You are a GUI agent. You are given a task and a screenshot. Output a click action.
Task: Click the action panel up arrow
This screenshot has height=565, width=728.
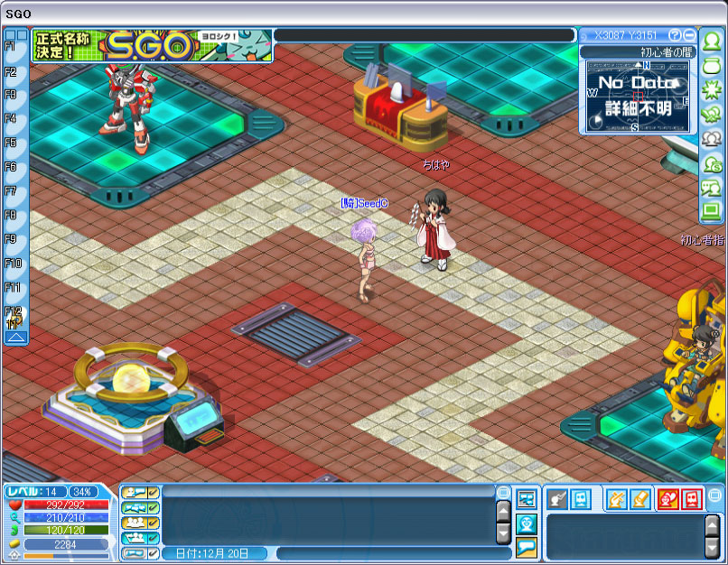click(x=713, y=525)
